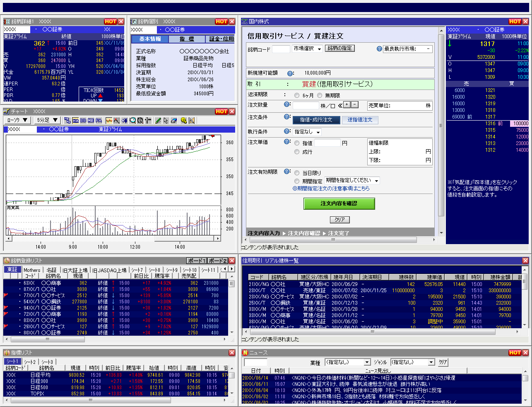Image resolution: width=532 pixels, height=407 pixels.
Task: Select the arrow pointer tool in chart toolbar
Action: (166, 121)
